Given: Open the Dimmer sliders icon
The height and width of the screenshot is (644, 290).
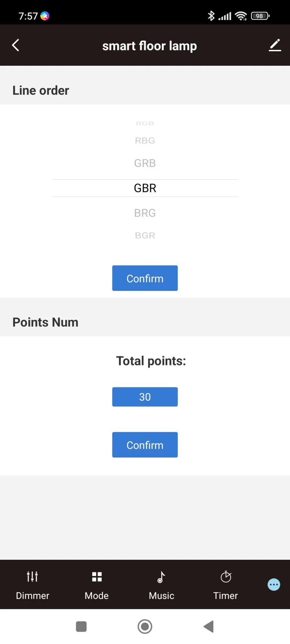Looking at the screenshot, I should [32, 577].
